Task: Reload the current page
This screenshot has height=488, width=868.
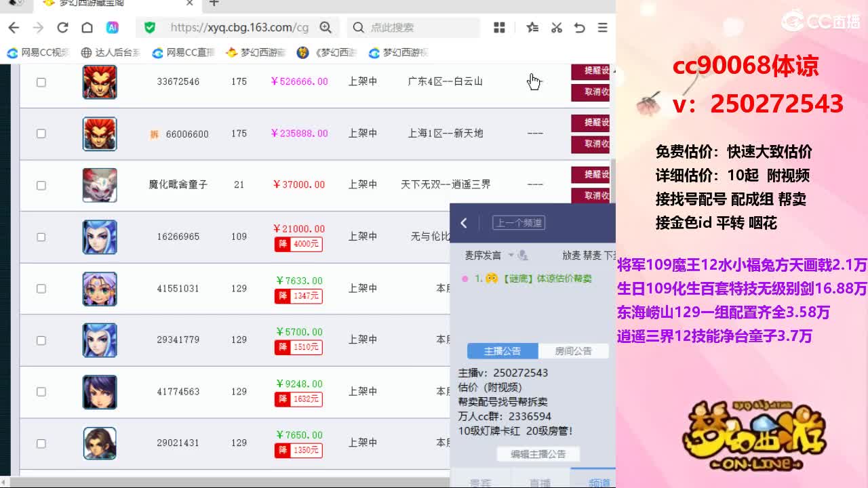Action: click(62, 28)
